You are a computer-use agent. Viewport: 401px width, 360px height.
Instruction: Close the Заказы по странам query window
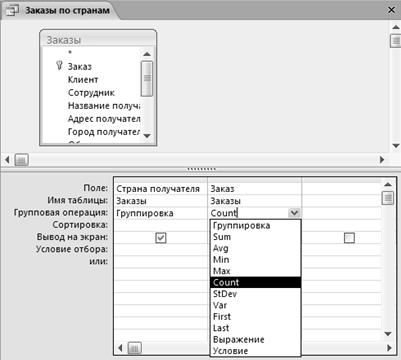pos(391,10)
